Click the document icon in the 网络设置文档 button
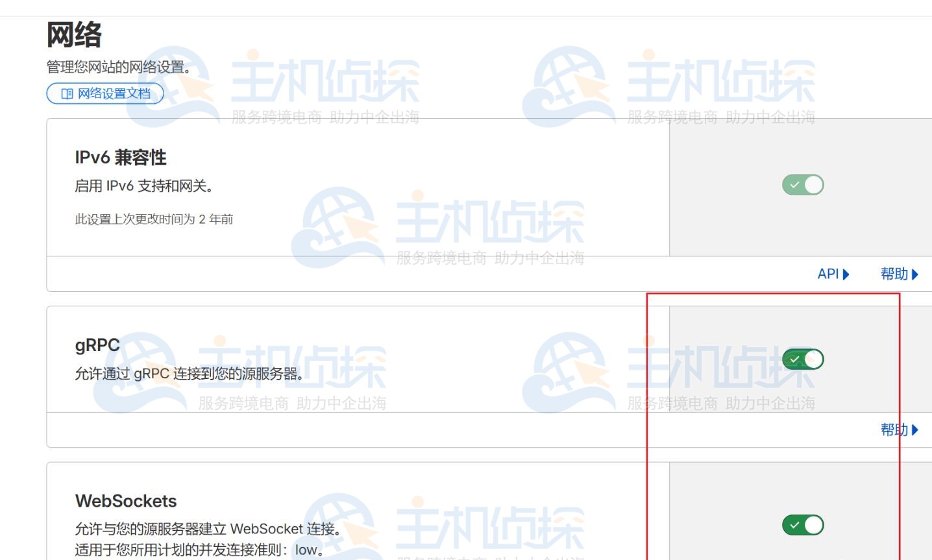Image resolution: width=932 pixels, height=560 pixels. [67, 93]
